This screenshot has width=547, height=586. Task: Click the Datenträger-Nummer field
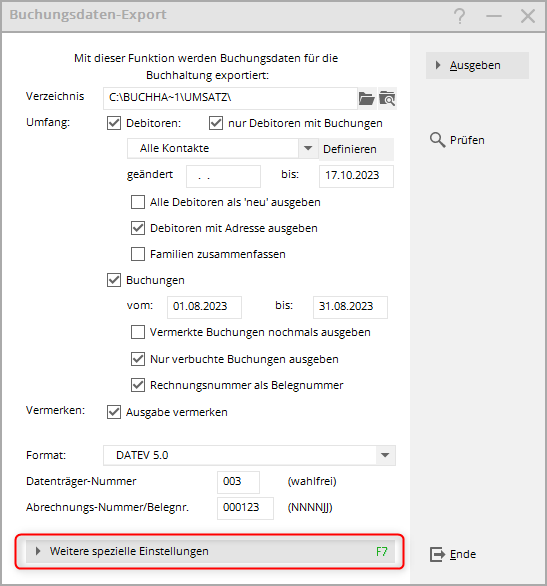point(238,482)
